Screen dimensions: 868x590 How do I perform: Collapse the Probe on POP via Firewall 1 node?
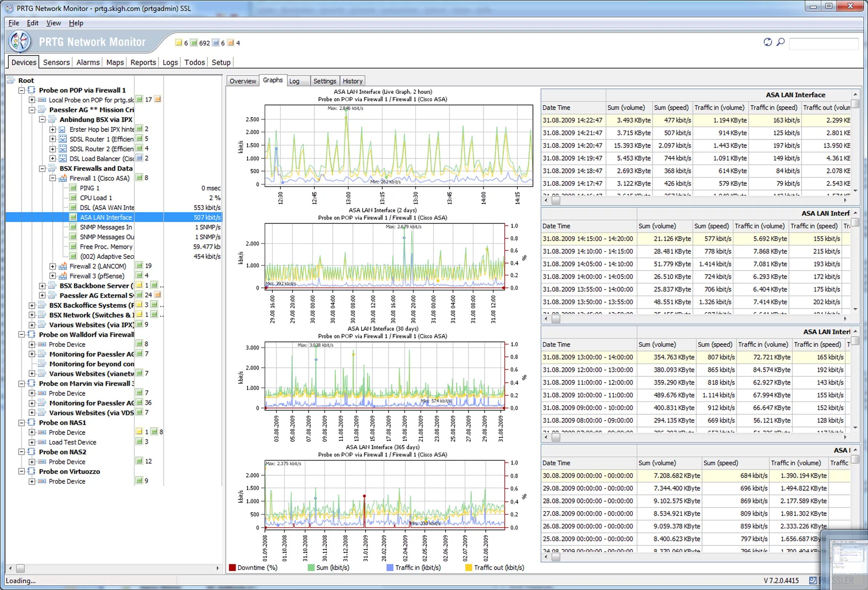click(21, 91)
